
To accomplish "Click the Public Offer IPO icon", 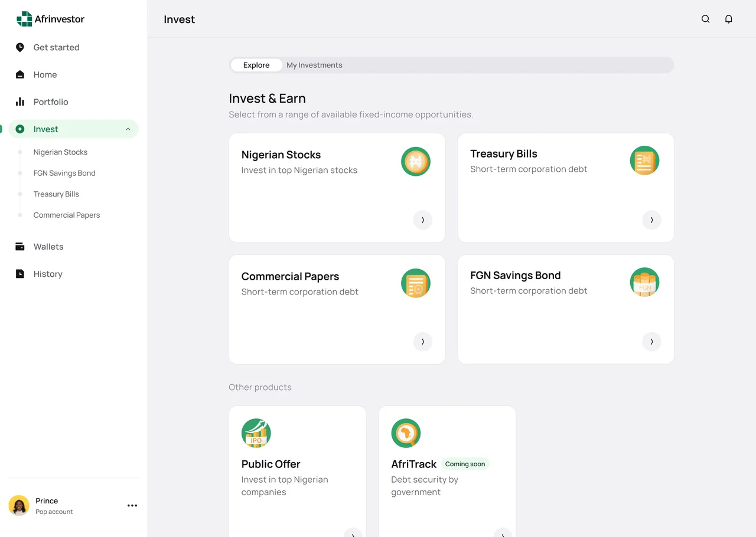I will (x=256, y=433).
